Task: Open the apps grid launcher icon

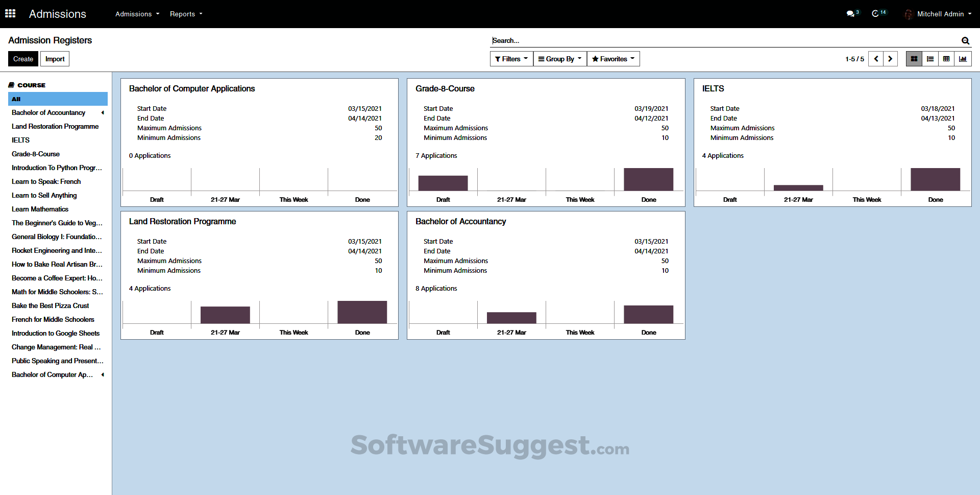Action: click(10, 14)
